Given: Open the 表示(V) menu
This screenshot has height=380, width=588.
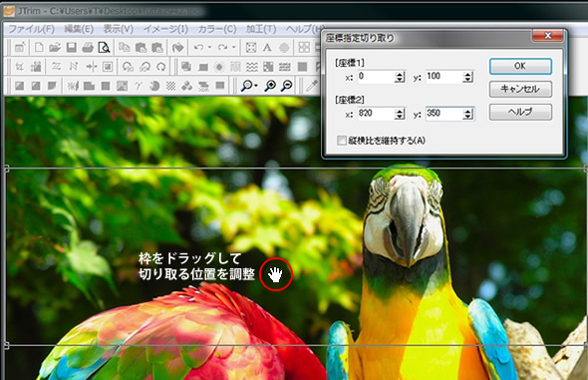Looking at the screenshot, I should (x=119, y=29).
